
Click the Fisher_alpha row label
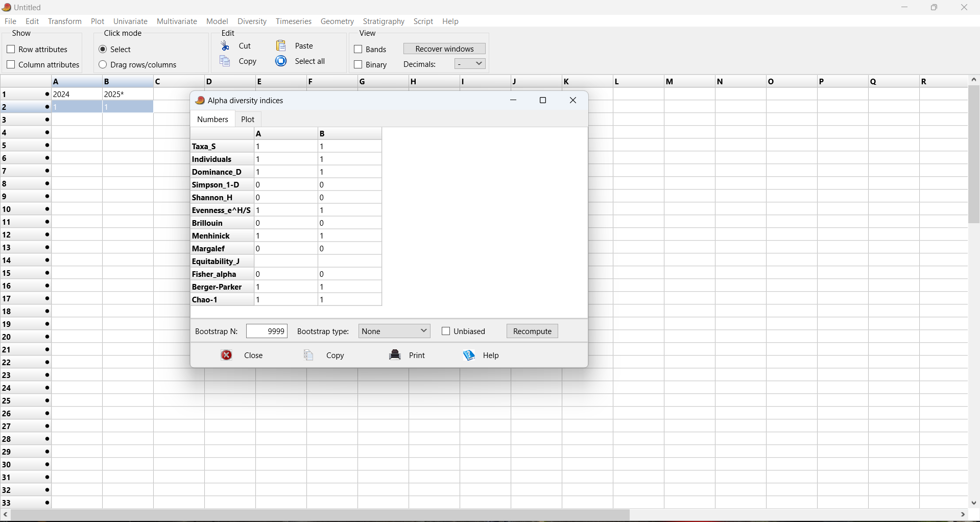[x=222, y=274]
